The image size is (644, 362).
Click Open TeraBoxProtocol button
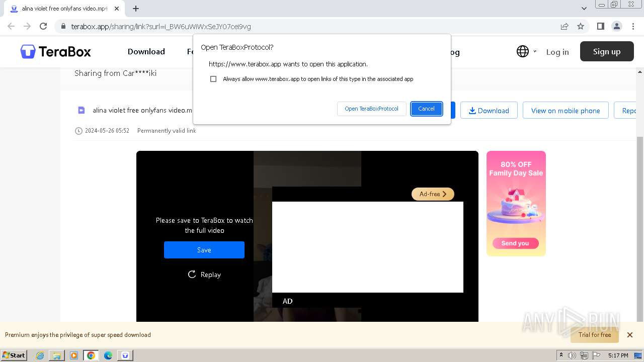pyautogui.click(x=371, y=109)
